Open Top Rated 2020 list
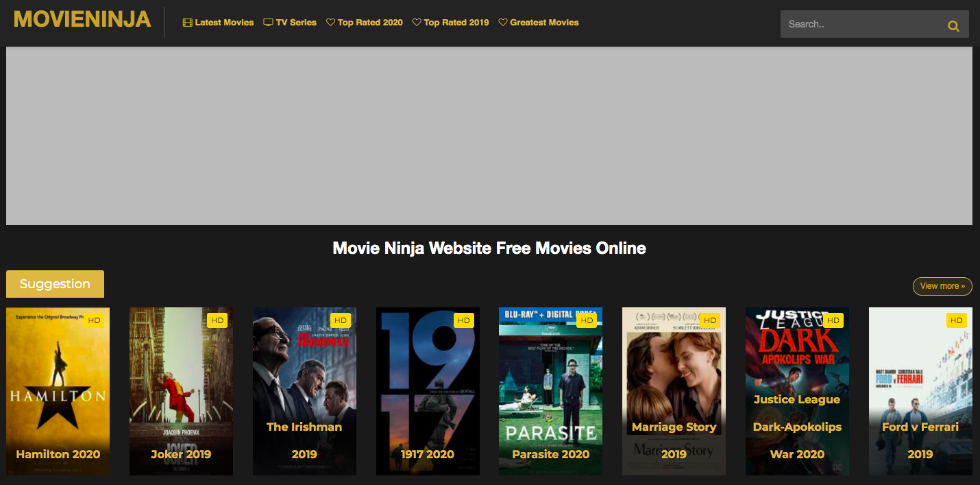The width and height of the screenshot is (980, 485). (364, 23)
